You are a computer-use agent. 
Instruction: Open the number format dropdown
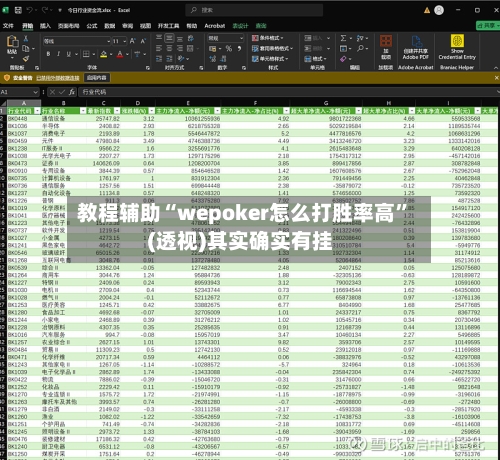[x=241, y=38]
